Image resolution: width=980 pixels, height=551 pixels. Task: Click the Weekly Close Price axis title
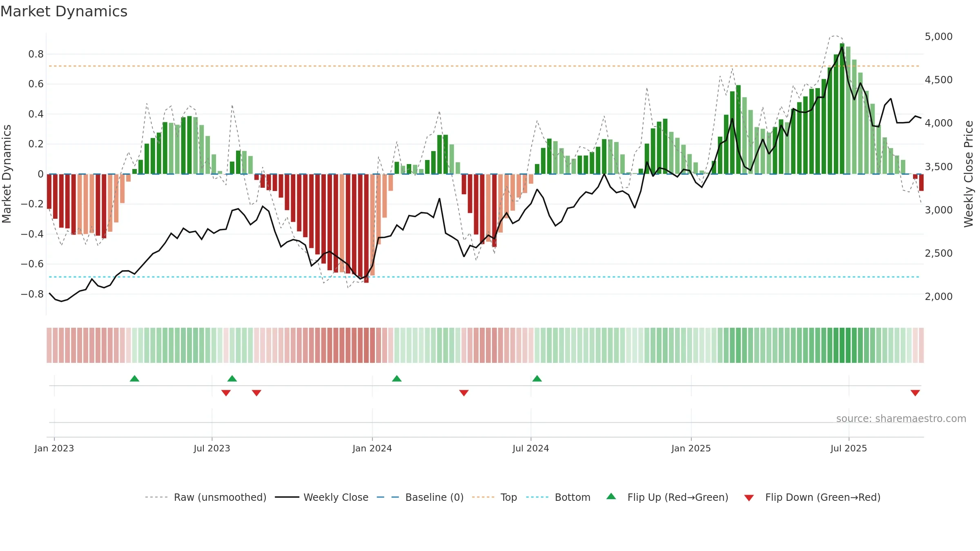(x=969, y=174)
